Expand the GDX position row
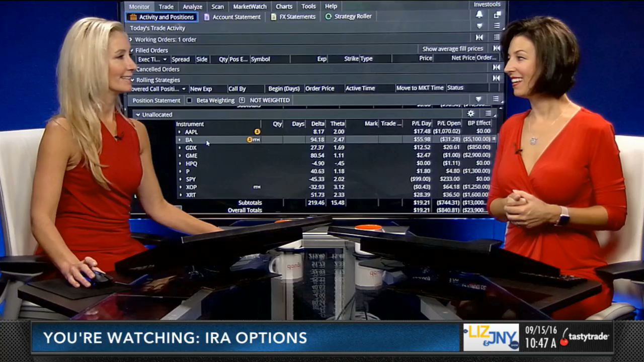Viewport: 644px width, 362px height. 180,148
